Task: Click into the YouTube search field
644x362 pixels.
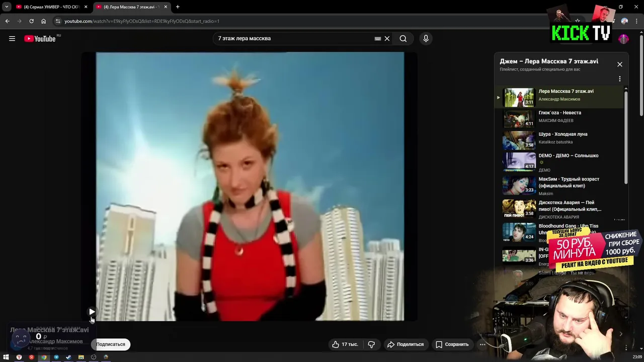Action: 294,39
